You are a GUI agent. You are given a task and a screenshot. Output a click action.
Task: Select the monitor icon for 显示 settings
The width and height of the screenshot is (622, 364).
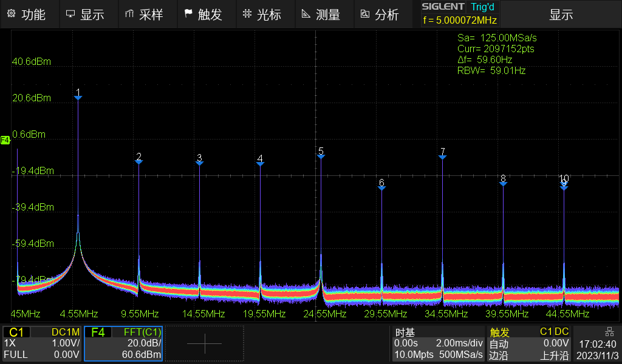point(69,14)
